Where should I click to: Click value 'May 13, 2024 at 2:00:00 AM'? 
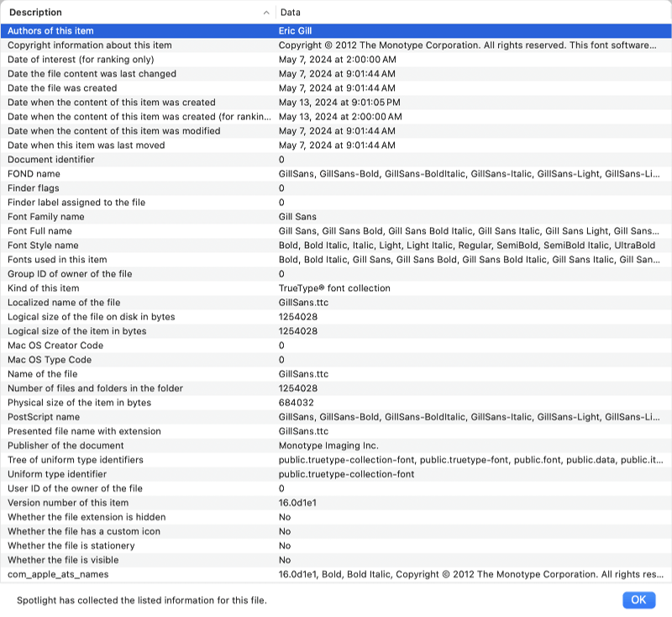340,117
